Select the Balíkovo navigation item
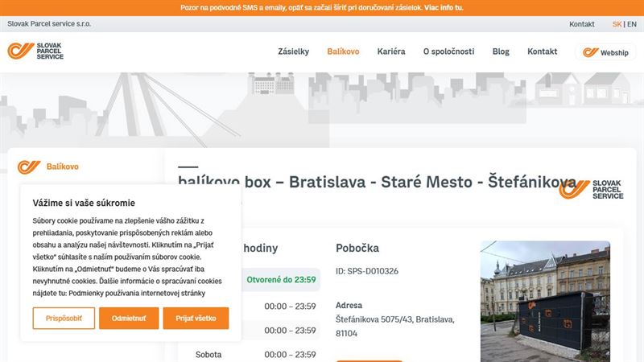Screen dimensions: 644x362 [x=343, y=51]
